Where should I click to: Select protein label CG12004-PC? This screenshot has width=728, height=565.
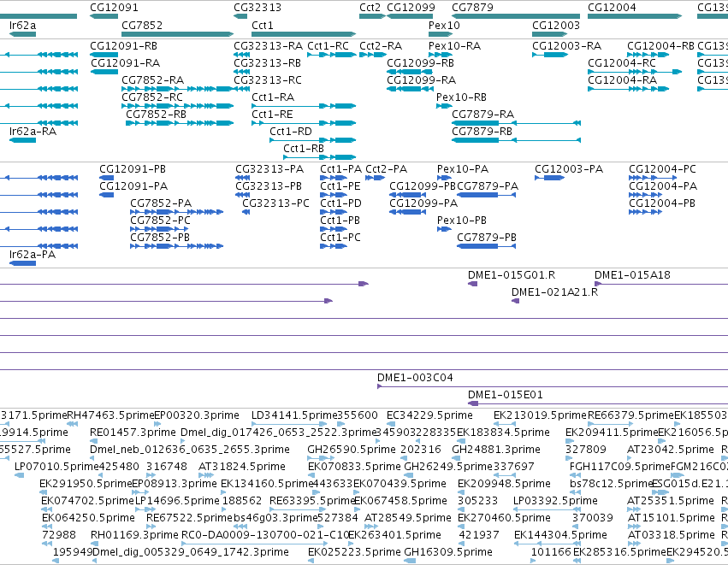pos(662,169)
